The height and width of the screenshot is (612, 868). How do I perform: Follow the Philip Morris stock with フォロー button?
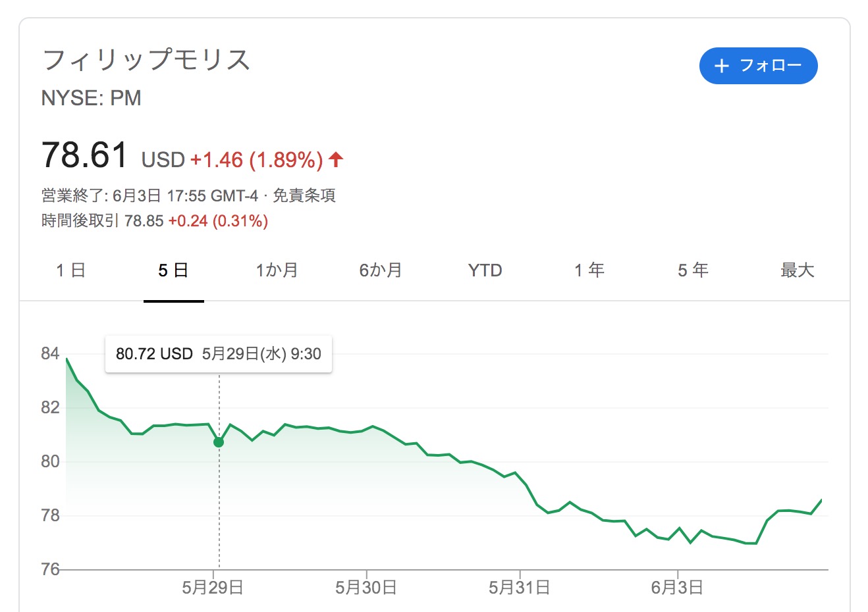click(x=758, y=66)
